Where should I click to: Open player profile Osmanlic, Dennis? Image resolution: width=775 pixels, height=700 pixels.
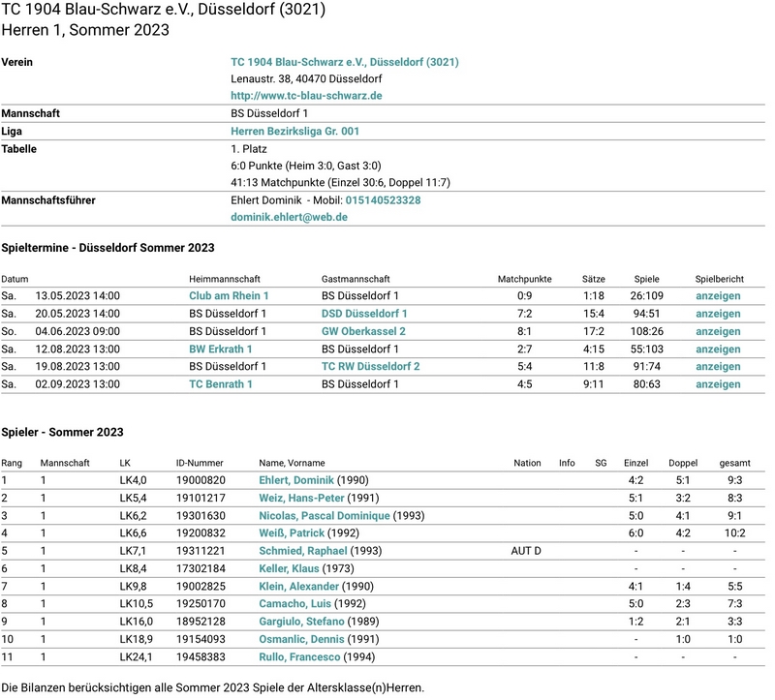(x=301, y=639)
